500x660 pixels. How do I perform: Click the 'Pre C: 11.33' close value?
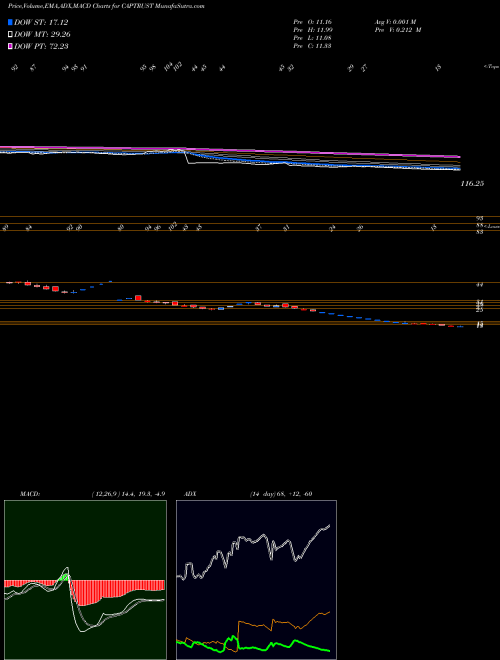pyautogui.click(x=314, y=46)
